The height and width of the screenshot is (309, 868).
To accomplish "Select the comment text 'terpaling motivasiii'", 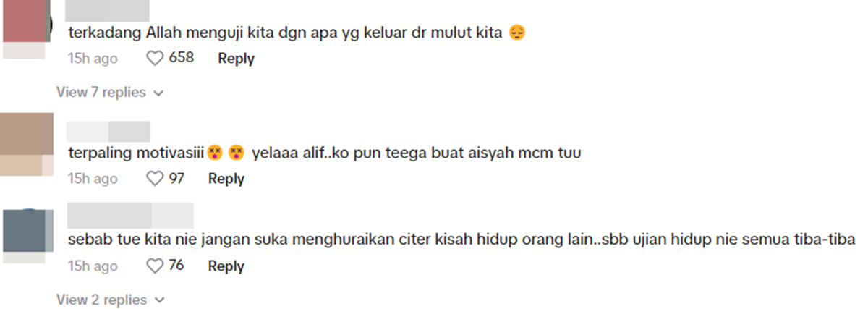I will 135,153.
